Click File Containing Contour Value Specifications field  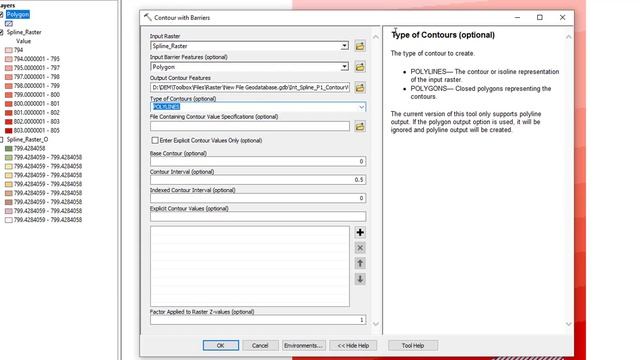pos(250,126)
